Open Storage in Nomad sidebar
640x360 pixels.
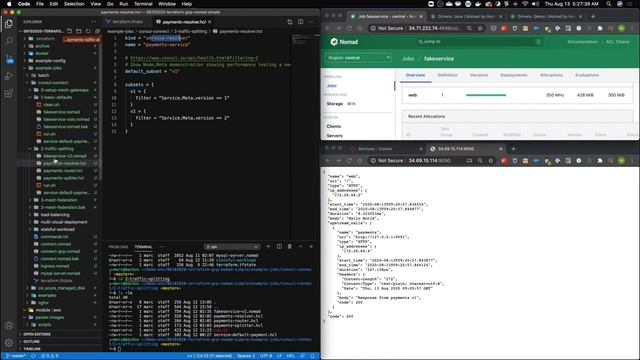click(334, 104)
